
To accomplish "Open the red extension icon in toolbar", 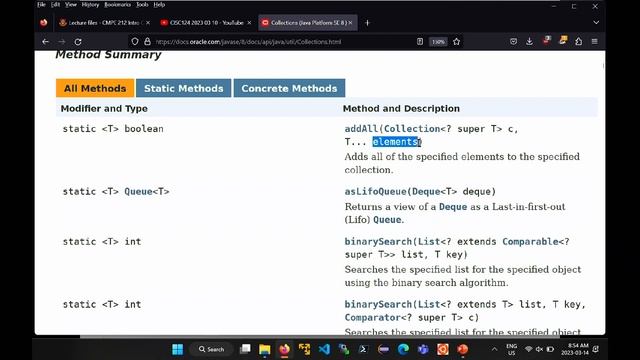I will point(546,40).
